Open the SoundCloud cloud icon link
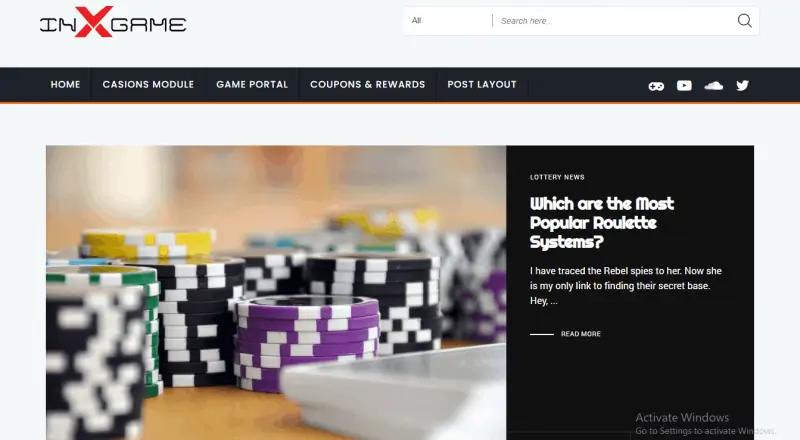This screenshot has width=800, height=440. [x=713, y=85]
